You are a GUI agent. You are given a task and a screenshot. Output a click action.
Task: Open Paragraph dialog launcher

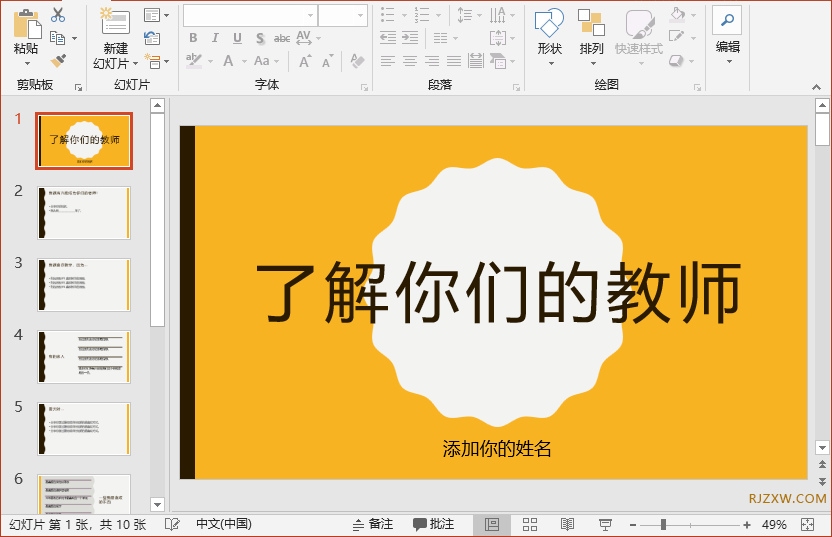pos(516,87)
